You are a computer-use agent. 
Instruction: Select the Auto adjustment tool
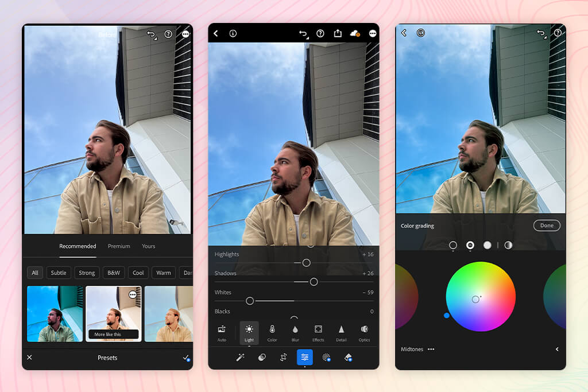[222, 333]
